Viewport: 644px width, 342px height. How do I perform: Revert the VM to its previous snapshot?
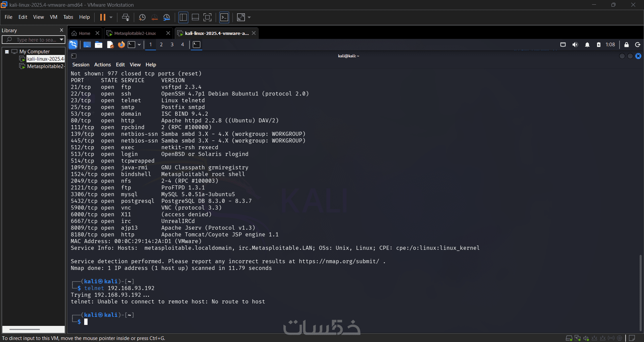coord(154,17)
